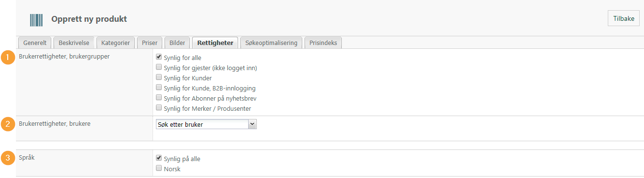Open the Prisindeks tab
Image resolution: width=644 pixels, height=178 pixels.
tap(323, 43)
